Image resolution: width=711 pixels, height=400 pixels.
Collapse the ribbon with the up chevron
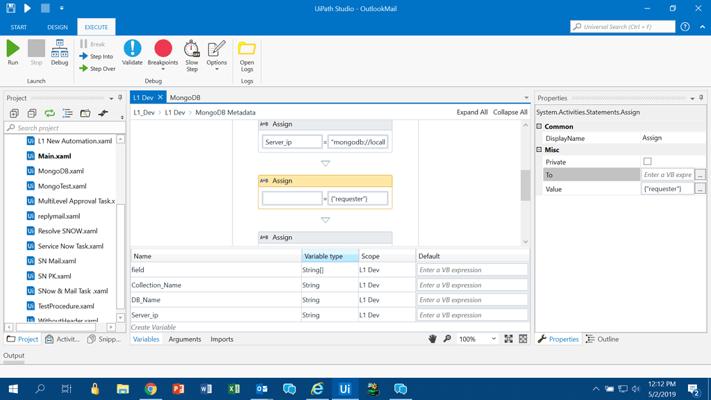point(702,27)
